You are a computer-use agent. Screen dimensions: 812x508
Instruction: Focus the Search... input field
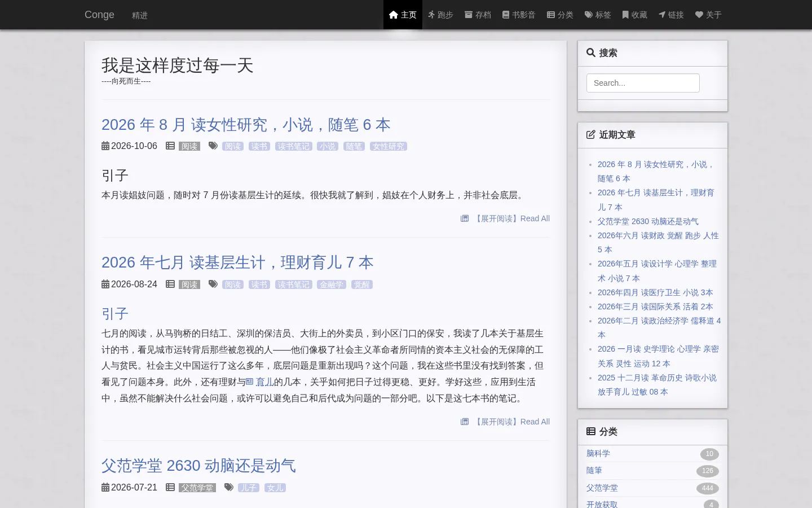(x=643, y=83)
